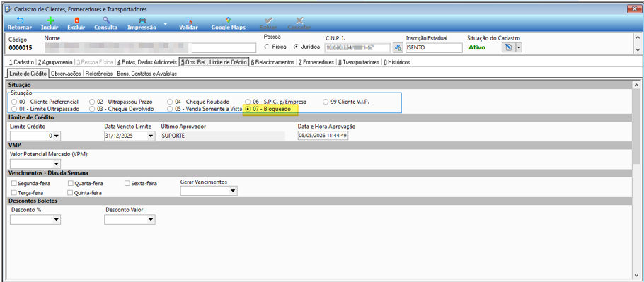This screenshot has height=282, width=644.
Task: Open the Desconto Valor dropdown
Action: pyautogui.click(x=151, y=220)
